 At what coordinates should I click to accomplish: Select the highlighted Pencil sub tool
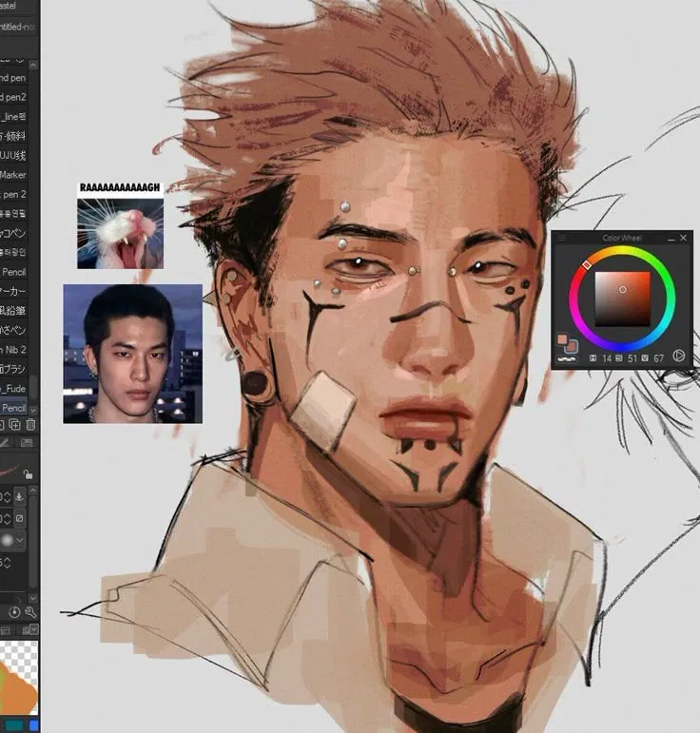13,408
